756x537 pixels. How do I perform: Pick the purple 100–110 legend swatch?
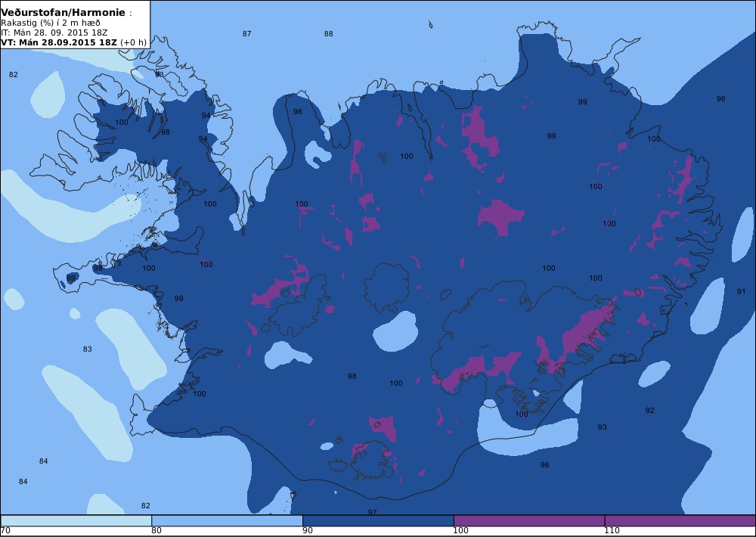click(x=529, y=520)
